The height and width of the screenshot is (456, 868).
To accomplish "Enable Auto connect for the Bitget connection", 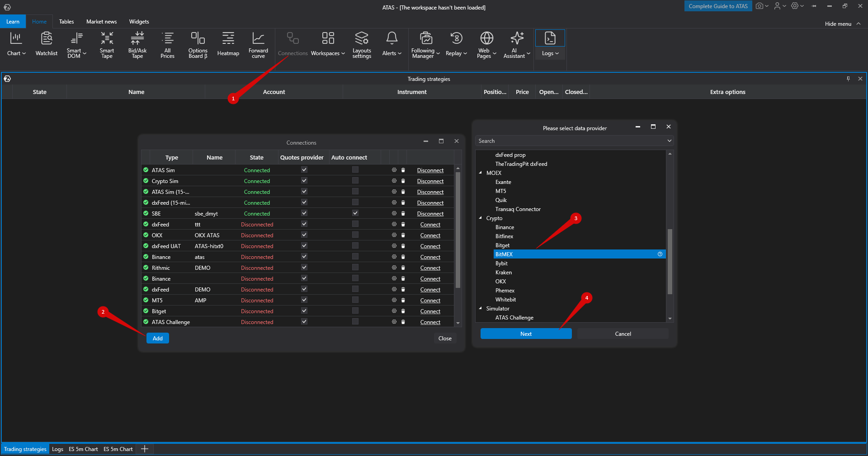I will click(x=355, y=311).
